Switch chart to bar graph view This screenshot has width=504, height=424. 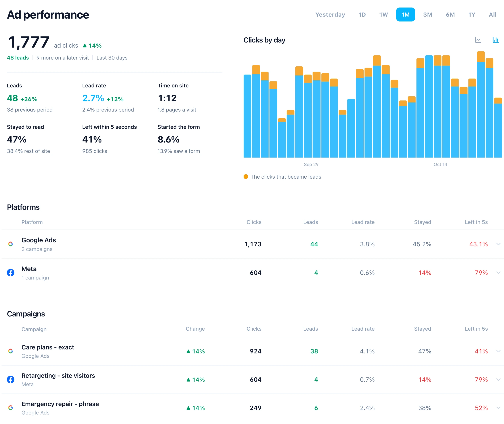click(x=495, y=40)
